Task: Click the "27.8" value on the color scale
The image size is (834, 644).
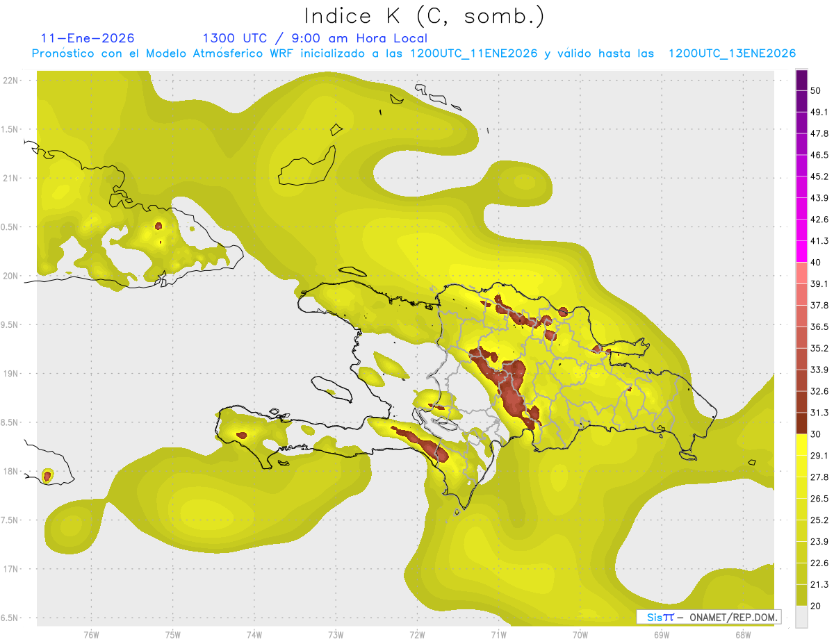Action: coord(819,477)
